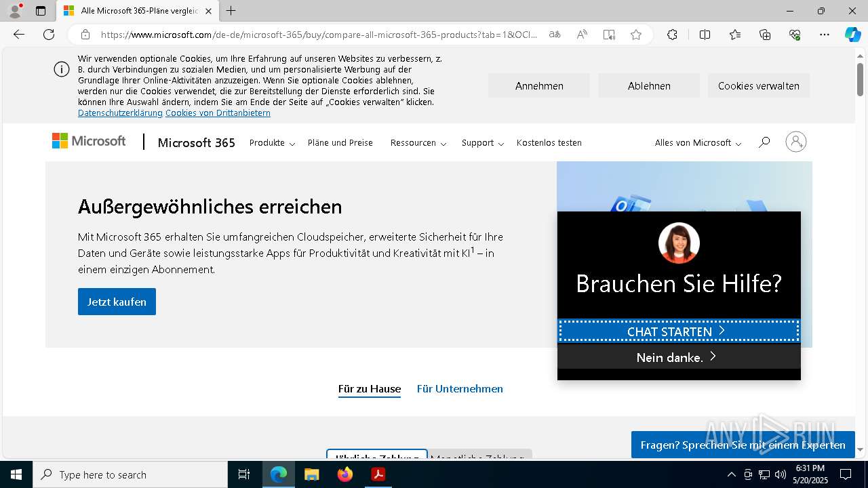
Task: Open the browser profile icon
Action: (15, 11)
